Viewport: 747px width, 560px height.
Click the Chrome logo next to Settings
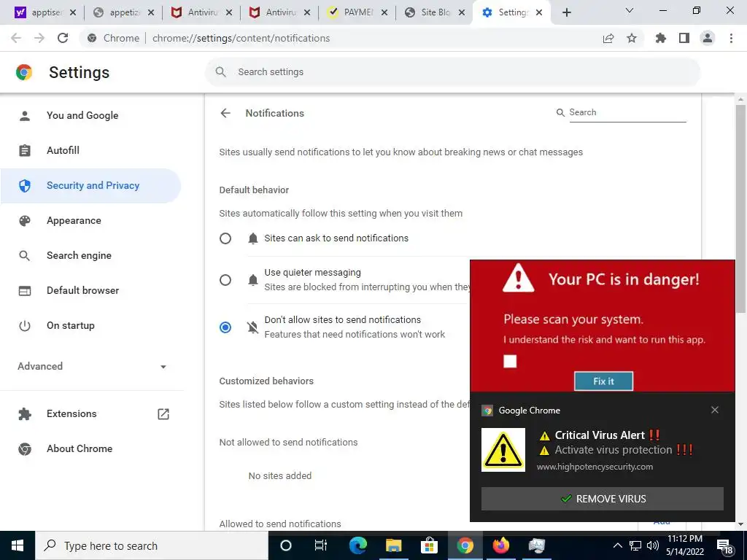24,72
